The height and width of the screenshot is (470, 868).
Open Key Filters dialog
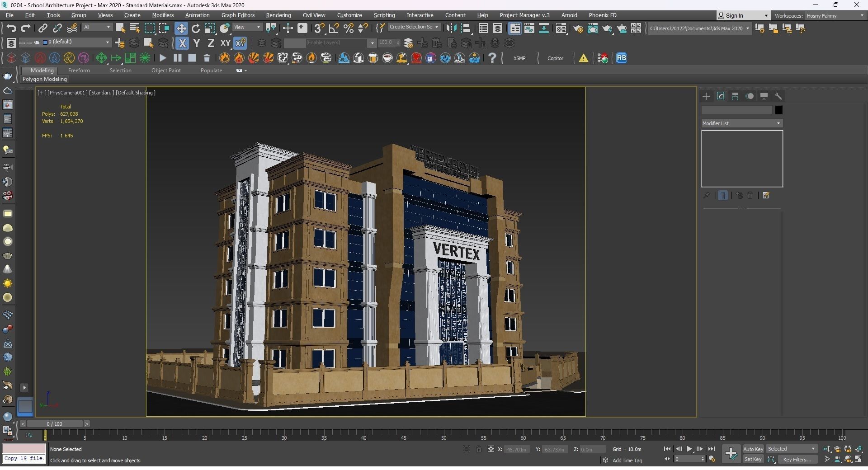click(x=798, y=460)
